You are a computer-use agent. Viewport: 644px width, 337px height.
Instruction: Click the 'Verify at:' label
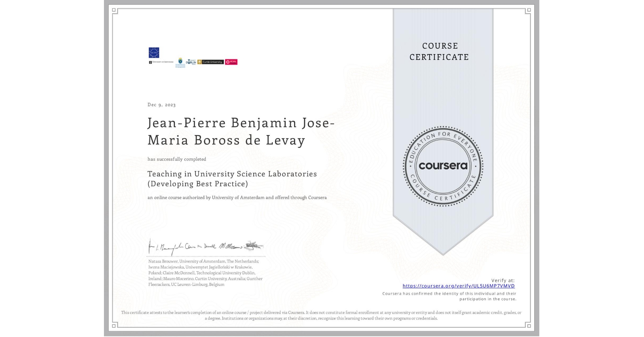(x=503, y=280)
